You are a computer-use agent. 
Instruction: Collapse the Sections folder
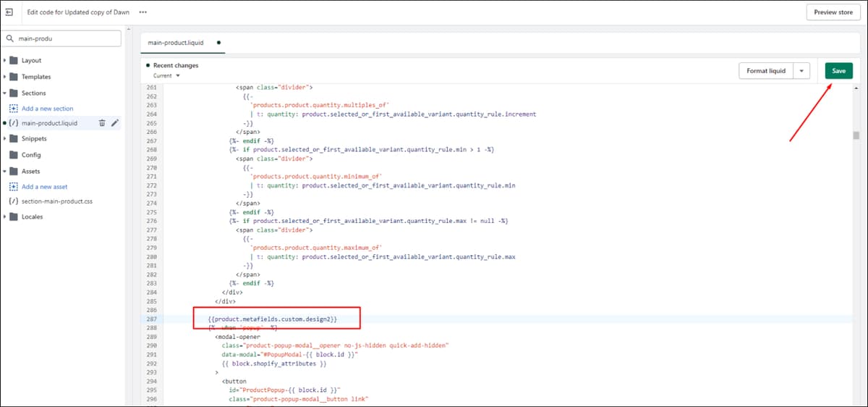point(5,93)
